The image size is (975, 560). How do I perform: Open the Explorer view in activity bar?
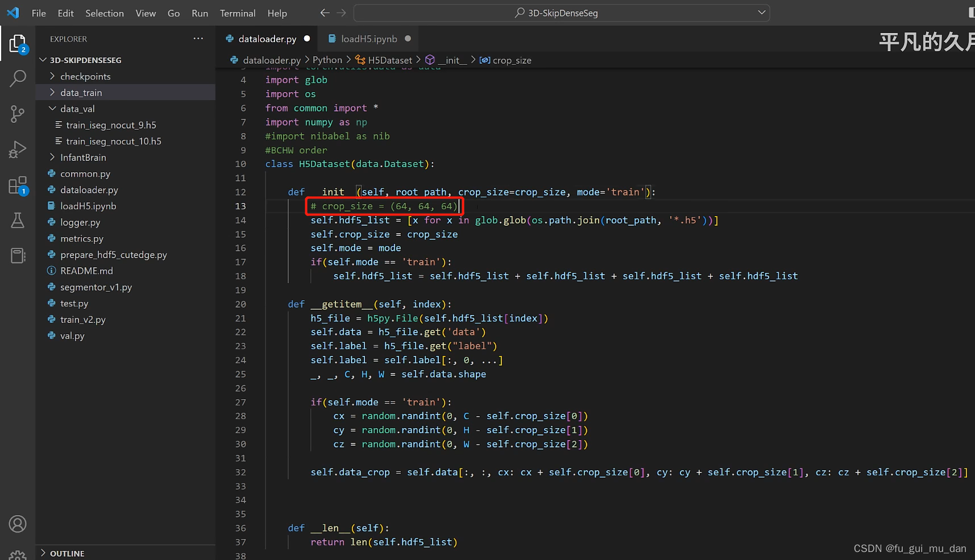tap(18, 44)
